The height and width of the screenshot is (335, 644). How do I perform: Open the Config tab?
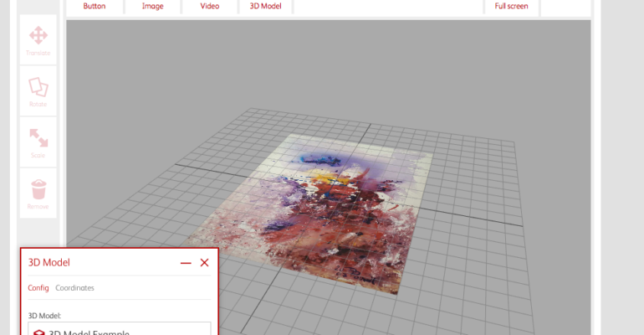[38, 288]
